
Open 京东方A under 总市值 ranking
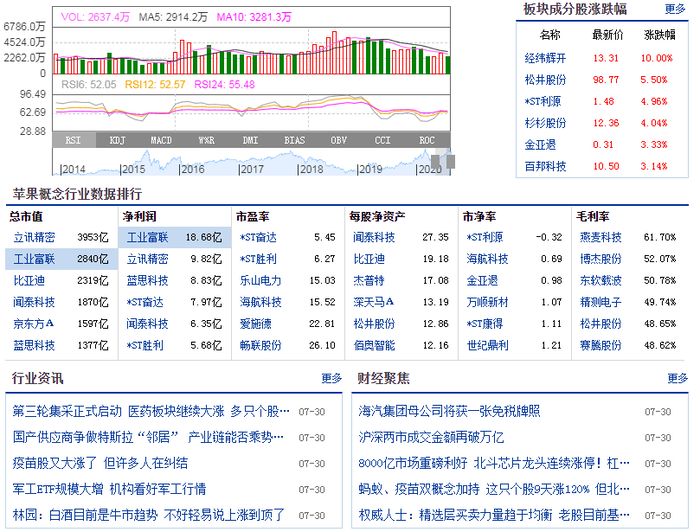(x=33, y=324)
